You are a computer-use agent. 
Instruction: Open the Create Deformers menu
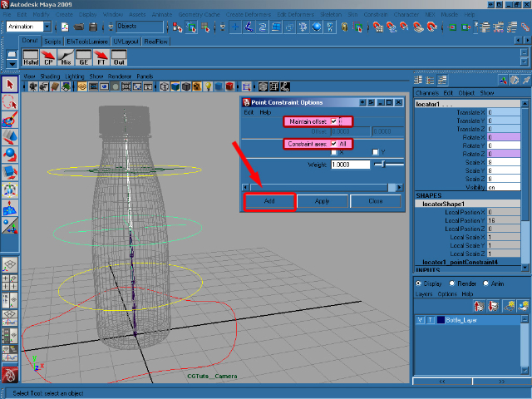click(x=249, y=15)
